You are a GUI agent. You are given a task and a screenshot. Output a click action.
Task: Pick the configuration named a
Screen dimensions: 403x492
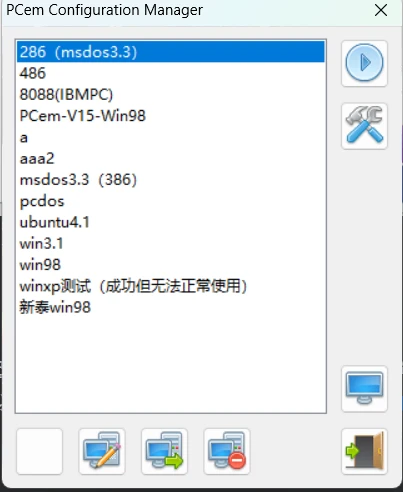171,137
